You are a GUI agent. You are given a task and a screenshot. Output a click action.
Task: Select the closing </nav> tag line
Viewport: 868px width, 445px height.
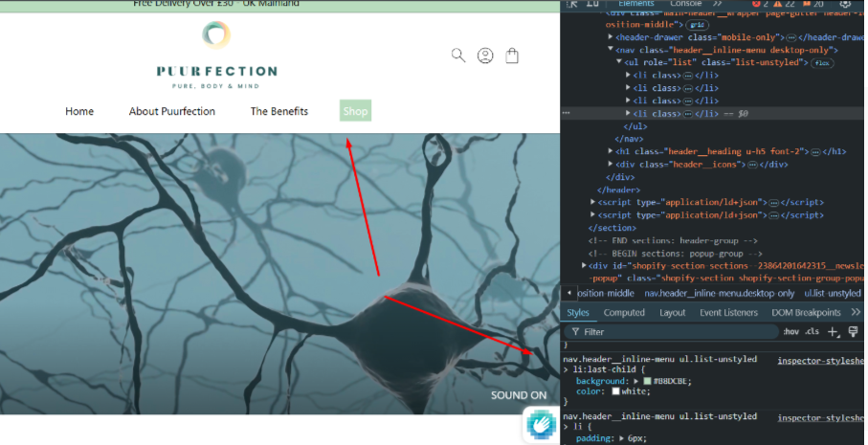[629, 139]
